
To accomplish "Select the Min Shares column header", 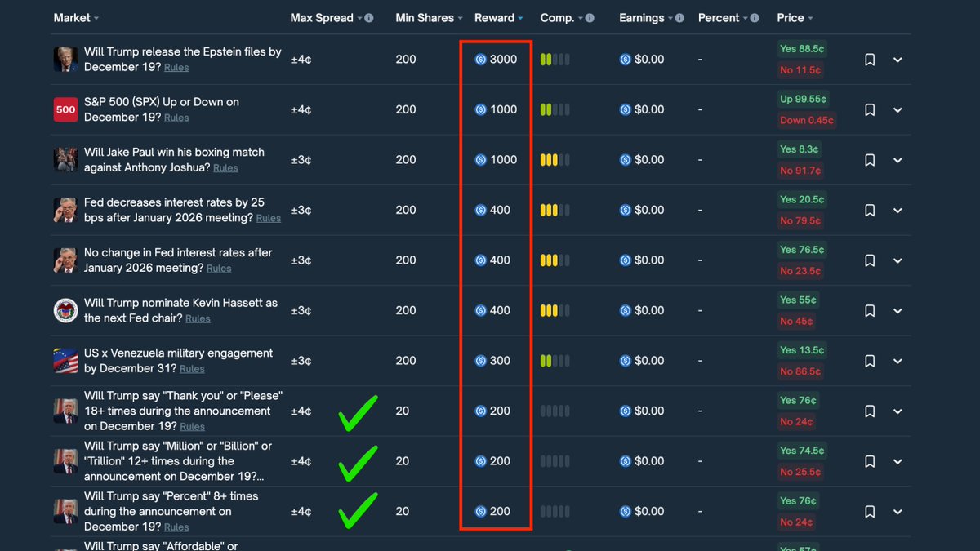I will coord(426,17).
